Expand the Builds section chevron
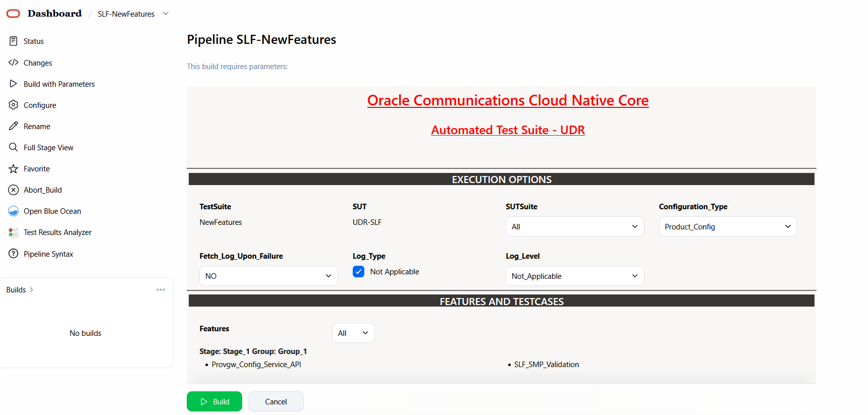Image resolution: width=868 pixels, height=415 pixels. click(31, 289)
